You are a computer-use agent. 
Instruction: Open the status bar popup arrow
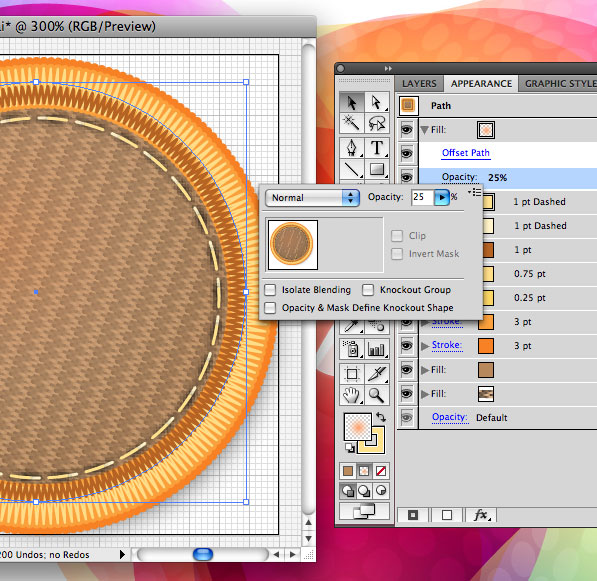(x=122, y=554)
